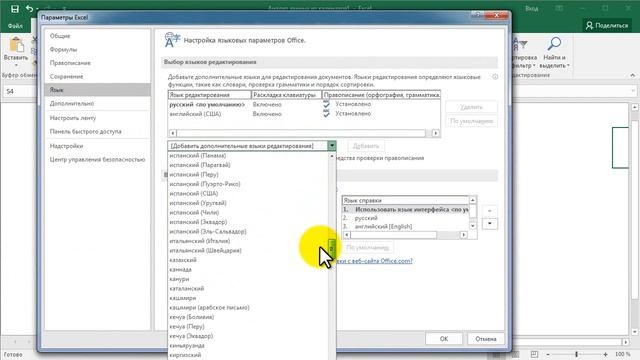Click spelling check icon for английский row
This screenshot has height=360, width=640.
326,113
